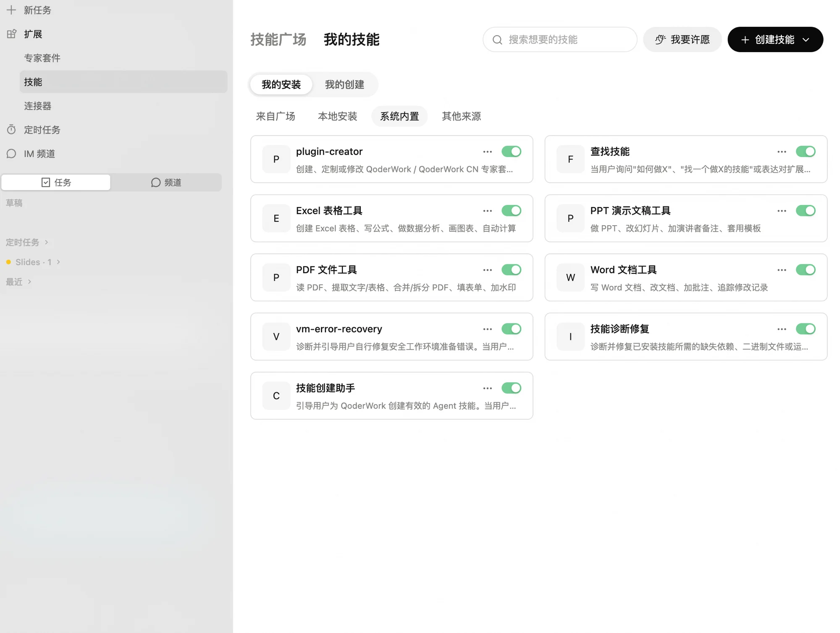
Task: Open more options for vm-error-recovery
Action: click(x=487, y=329)
